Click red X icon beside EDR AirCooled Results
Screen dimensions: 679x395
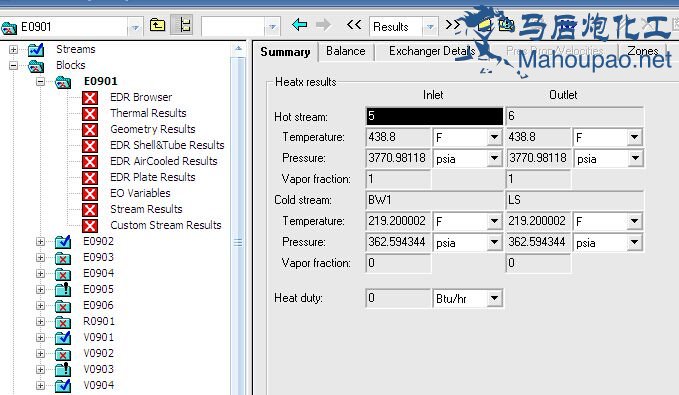pos(90,162)
